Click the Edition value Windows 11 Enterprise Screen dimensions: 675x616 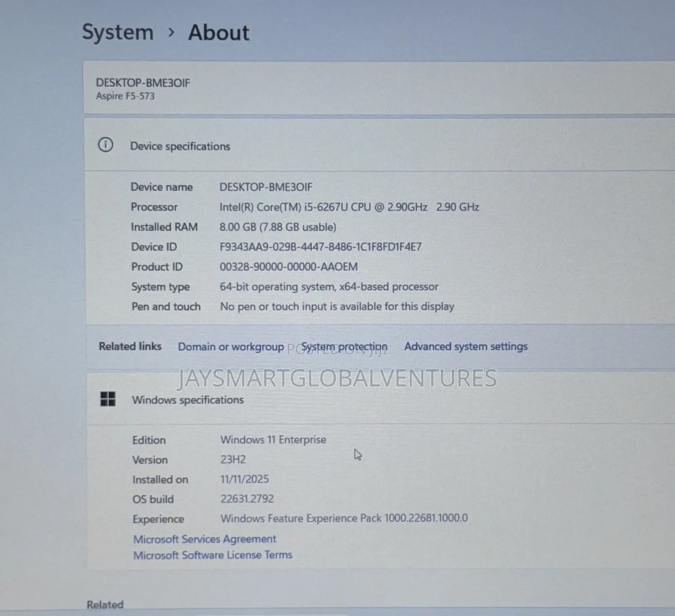pyautogui.click(x=273, y=440)
